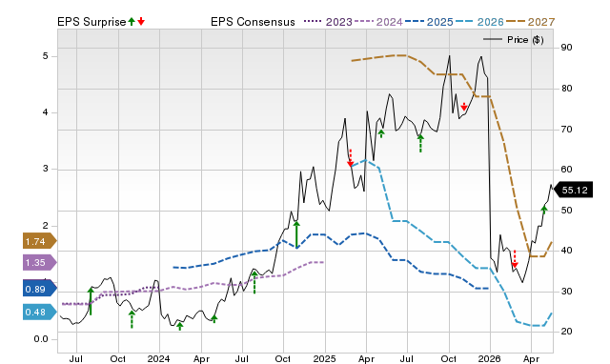Click the dark blue 0.89 value tag
The height and width of the screenshot is (364, 610).
click(x=39, y=289)
